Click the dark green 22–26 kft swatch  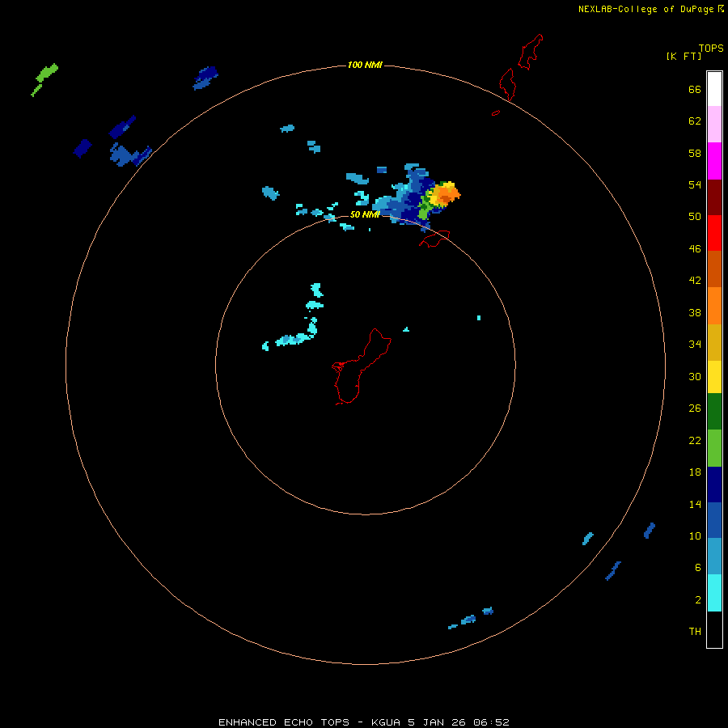(x=714, y=412)
